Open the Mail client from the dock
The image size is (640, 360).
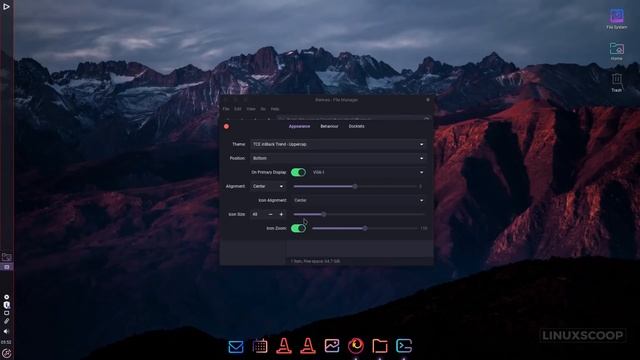[x=236, y=347]
